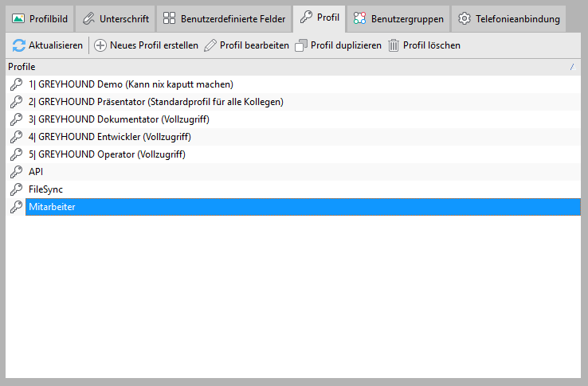Click key icon of GREYHOUND Präsentator row
The height and width of the screenshot is (386, 588).
pos(16,102)
